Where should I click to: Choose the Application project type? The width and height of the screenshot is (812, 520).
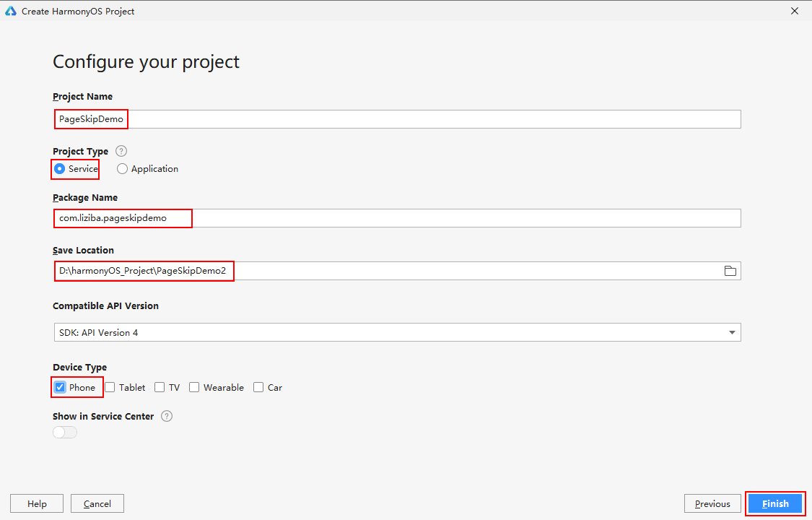point(123,169)
